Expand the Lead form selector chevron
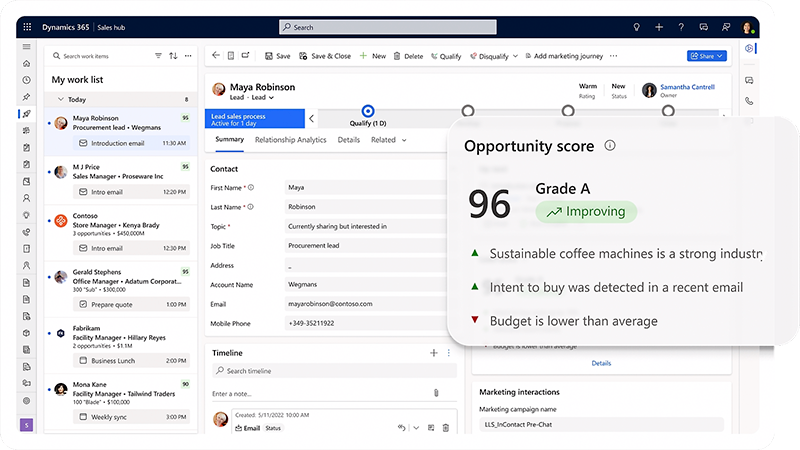 pos(271,97)
